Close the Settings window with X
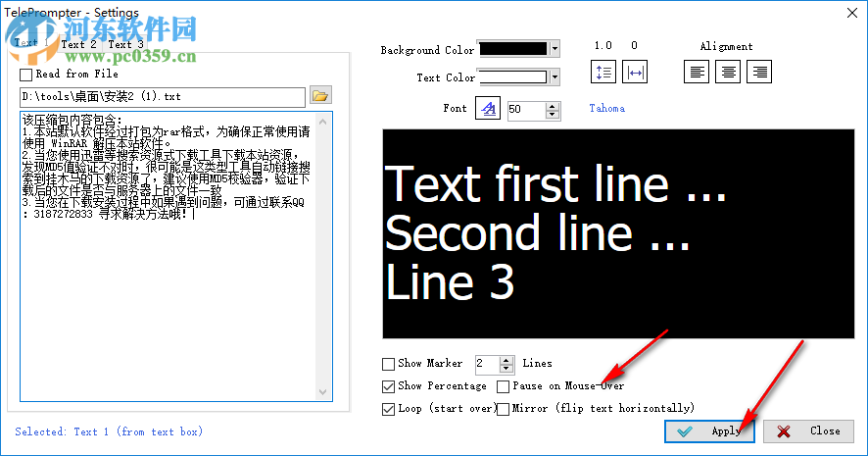This screenshot has height=456, width=868. [852, 13]
